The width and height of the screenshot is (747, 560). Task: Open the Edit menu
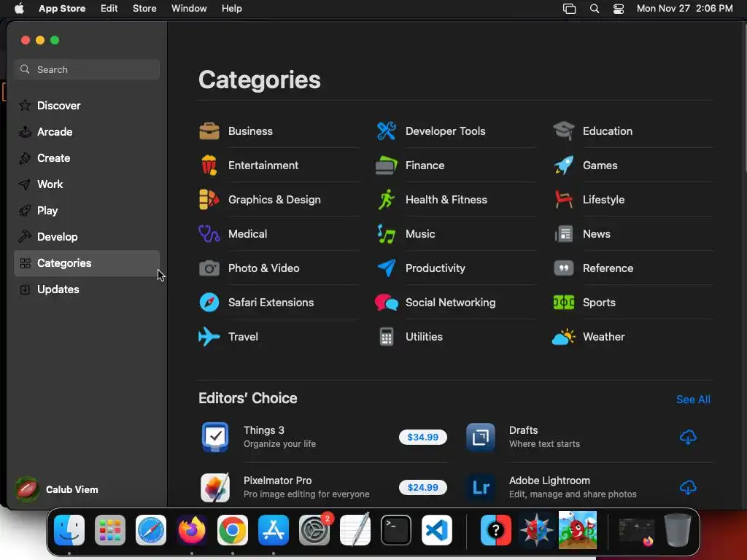pyautogui.click(x=109, y=9)
